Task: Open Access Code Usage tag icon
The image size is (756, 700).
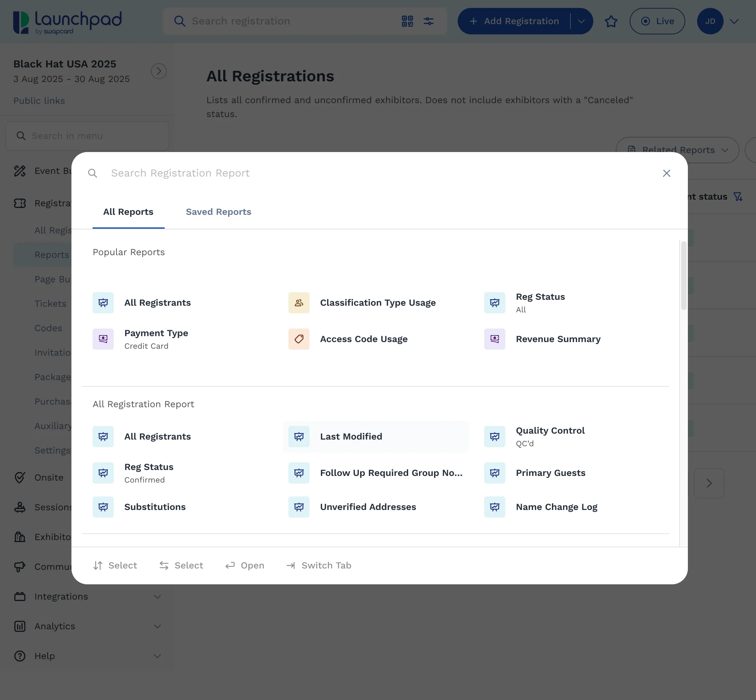Action: tap(299, 339)
